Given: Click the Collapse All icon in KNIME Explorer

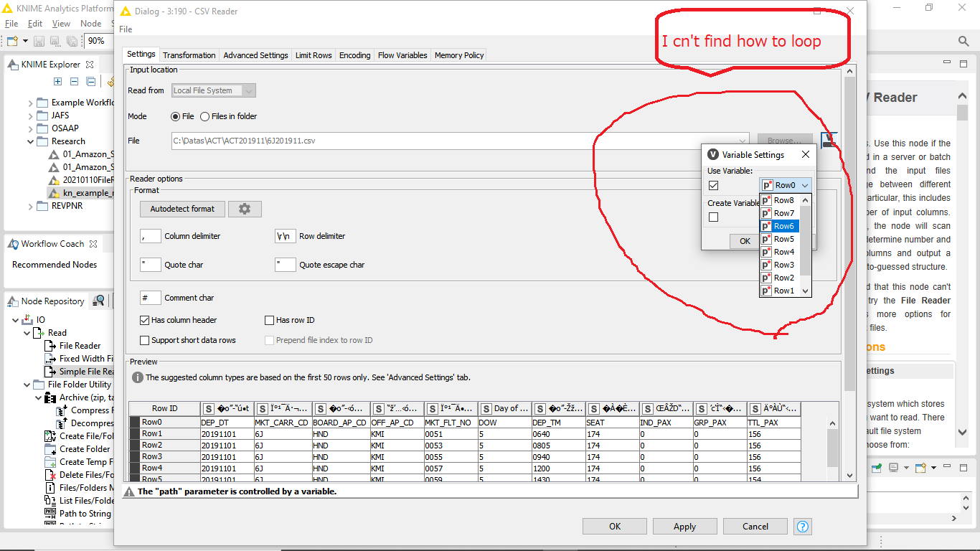Looking at the screenshot, I should [90, 82].
